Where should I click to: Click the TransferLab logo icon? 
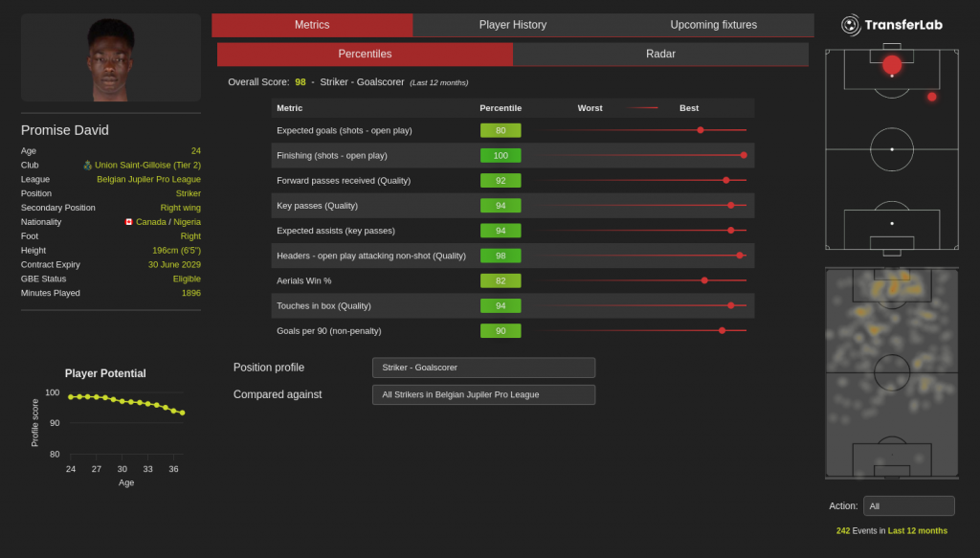(x=850, y=25)
